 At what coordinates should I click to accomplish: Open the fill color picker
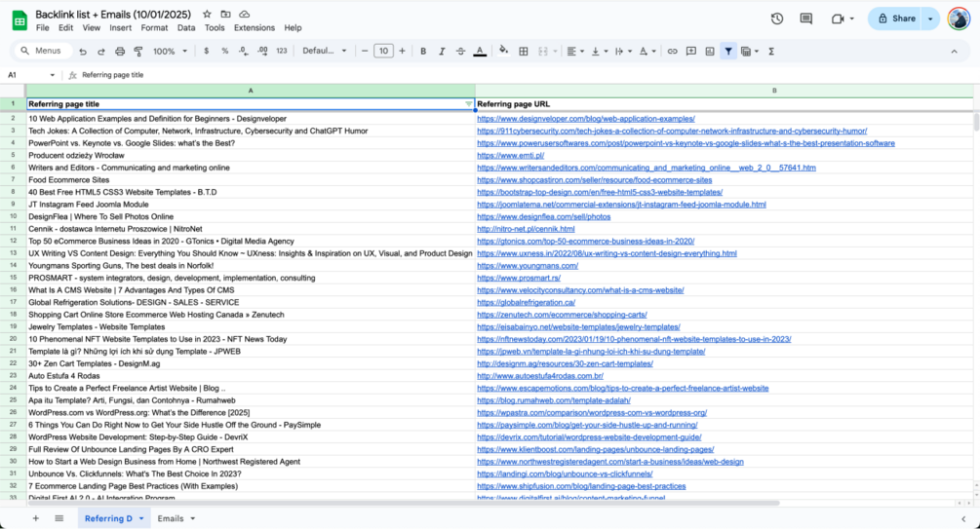503,52
